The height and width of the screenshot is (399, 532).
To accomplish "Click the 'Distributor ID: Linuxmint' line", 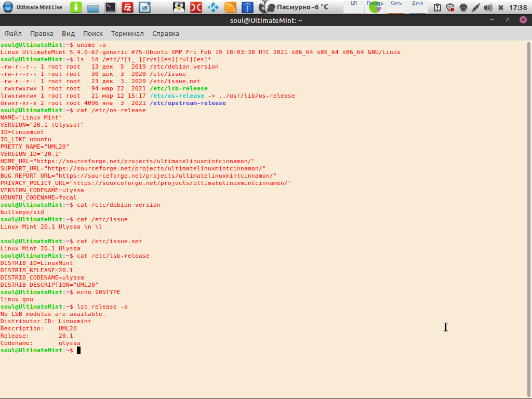I will click(46, 321).
